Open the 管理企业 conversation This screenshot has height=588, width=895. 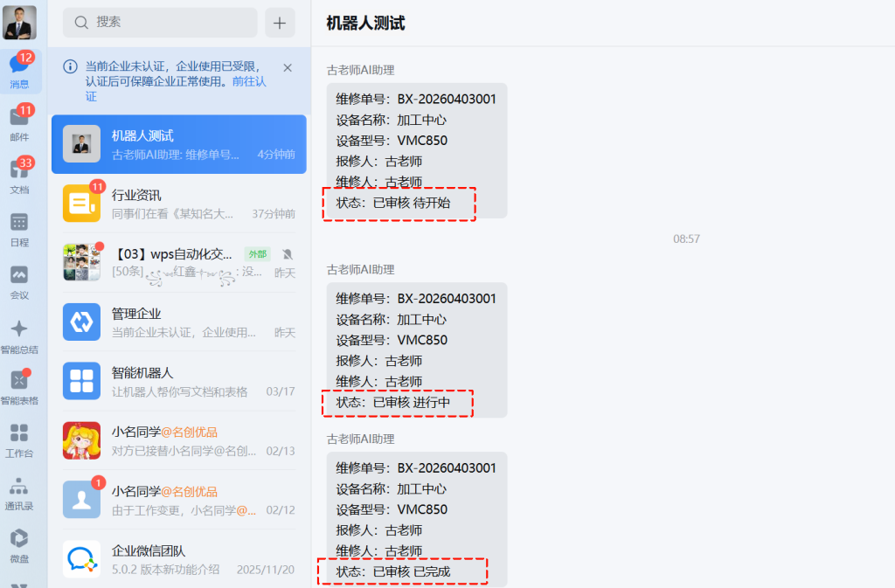tap(178, 322)
